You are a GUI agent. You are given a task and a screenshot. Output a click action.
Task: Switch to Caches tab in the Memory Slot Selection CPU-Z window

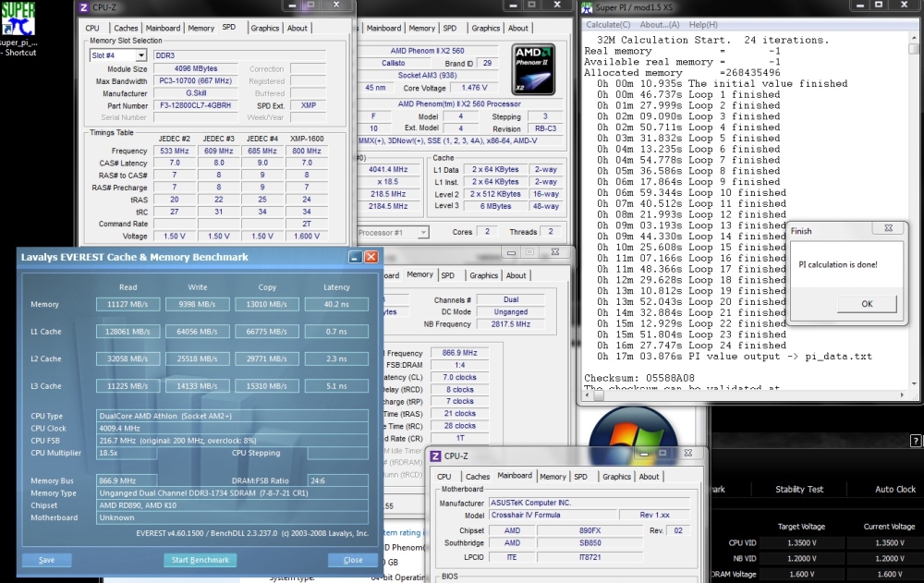click(126, 29)
